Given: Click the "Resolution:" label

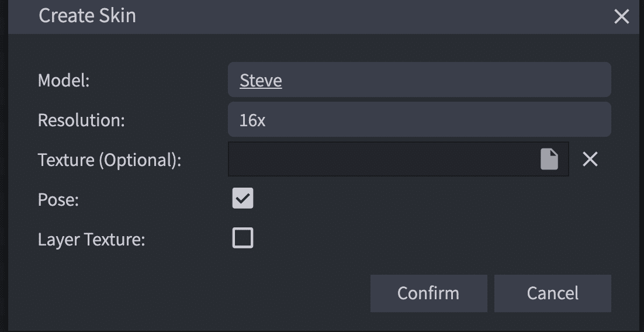Looking at the screenshot, I should (81, 120).
